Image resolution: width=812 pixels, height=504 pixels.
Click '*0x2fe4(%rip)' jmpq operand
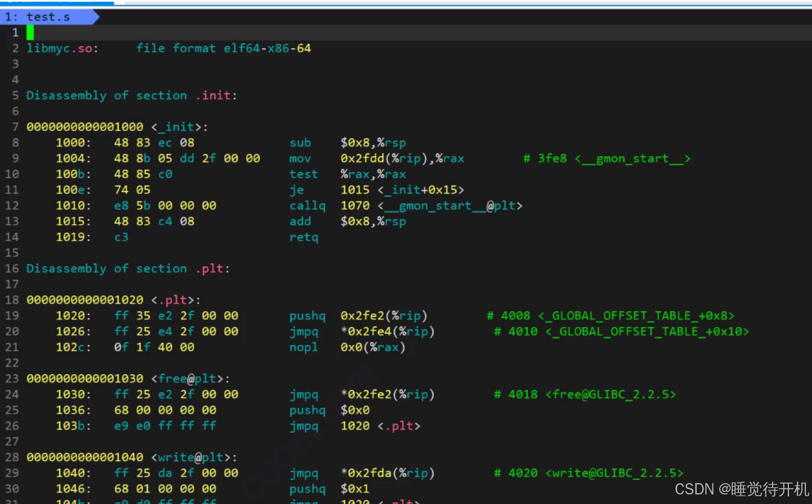tap(388, 332)
